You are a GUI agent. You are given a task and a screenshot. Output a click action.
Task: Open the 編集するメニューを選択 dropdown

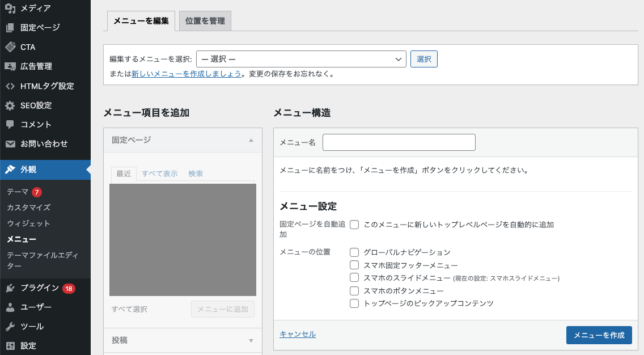point(301,59)
